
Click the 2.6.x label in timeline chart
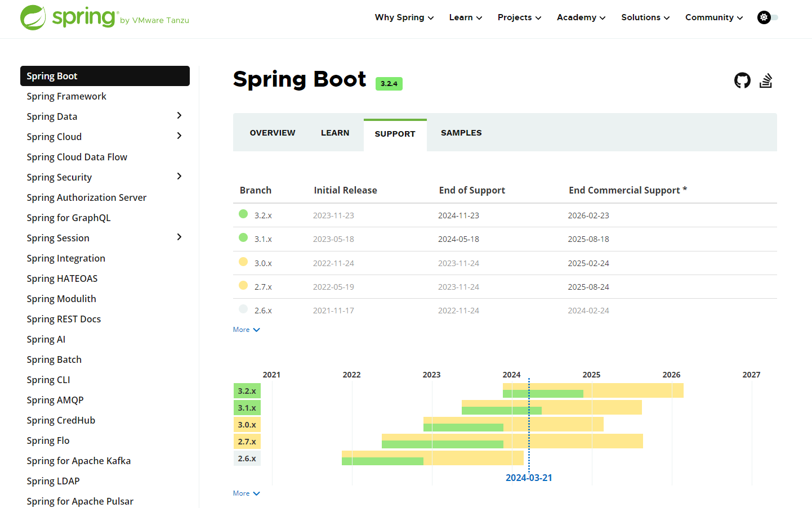(247, 458)
